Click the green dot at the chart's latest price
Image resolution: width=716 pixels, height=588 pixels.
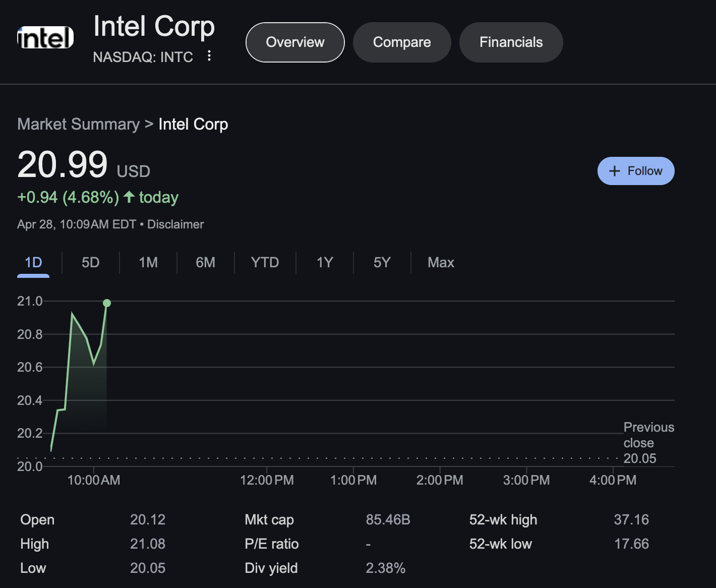point(107,303)
